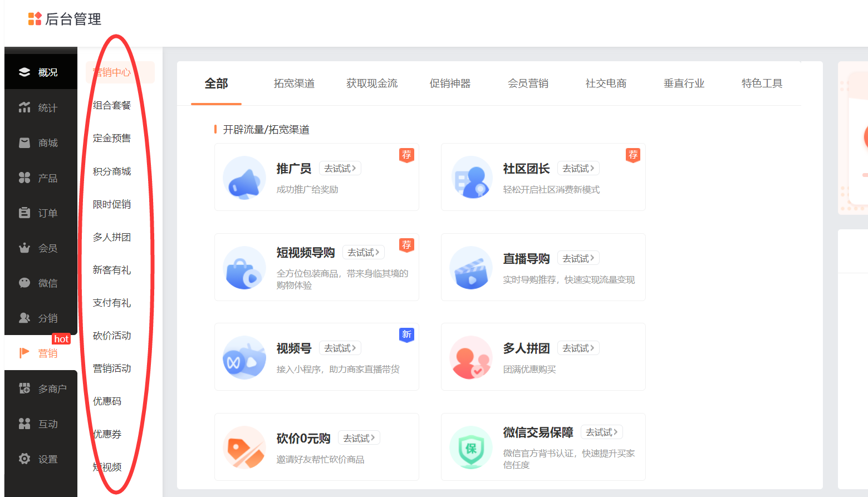Click 去试试 button for 微信交易保障
Viewport: 868px width, 497px height.
pyautogui.click(x=602, y=432)
